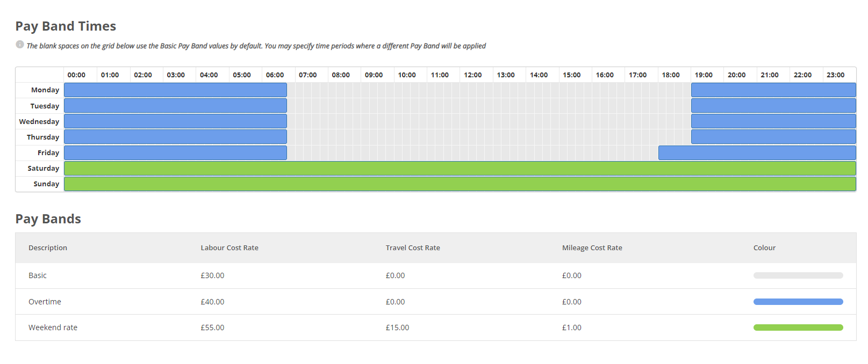Image resolution: width=868 pixels, height=364 pixels.
Task: Select Saturday's green Weekend rate band
Action: coord(460,169)
